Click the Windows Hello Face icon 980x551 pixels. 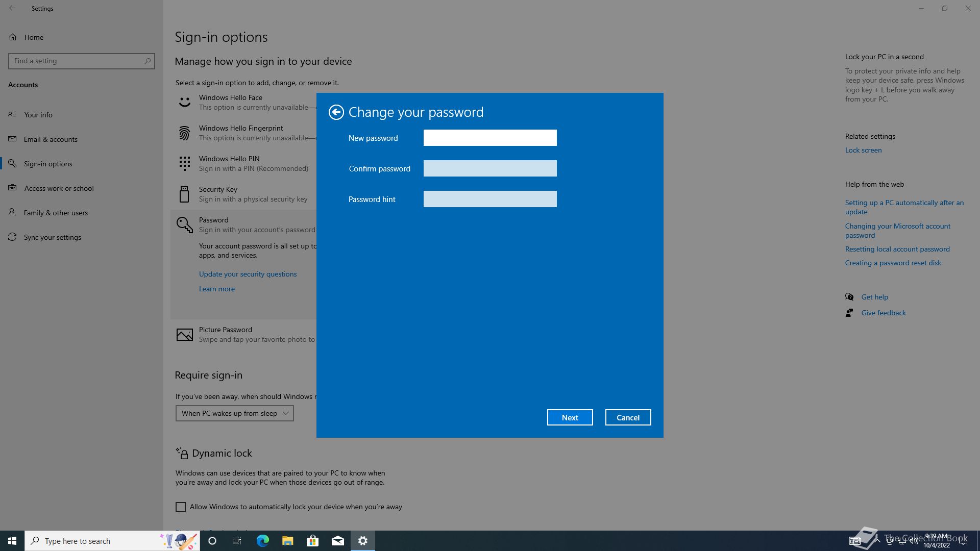coord(184,102)
